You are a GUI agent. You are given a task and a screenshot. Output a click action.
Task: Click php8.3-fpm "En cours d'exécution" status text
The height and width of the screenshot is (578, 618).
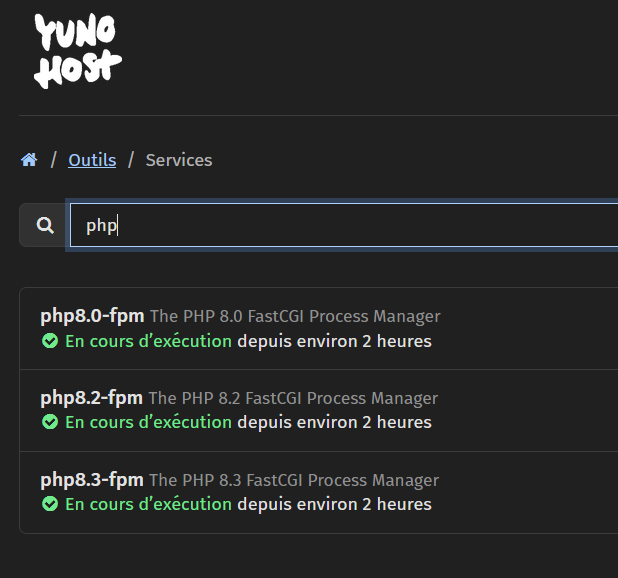click(148, 504)
